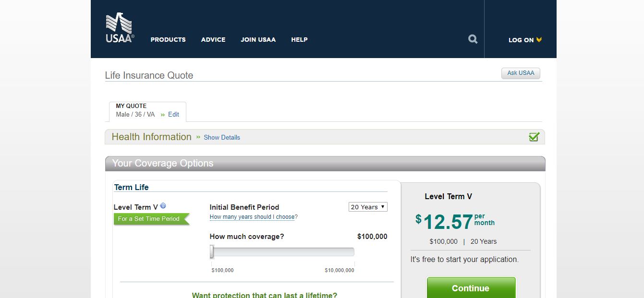
Task: Click "Want protection that can last a lifetime?"
Action: [x=266, y=295]
